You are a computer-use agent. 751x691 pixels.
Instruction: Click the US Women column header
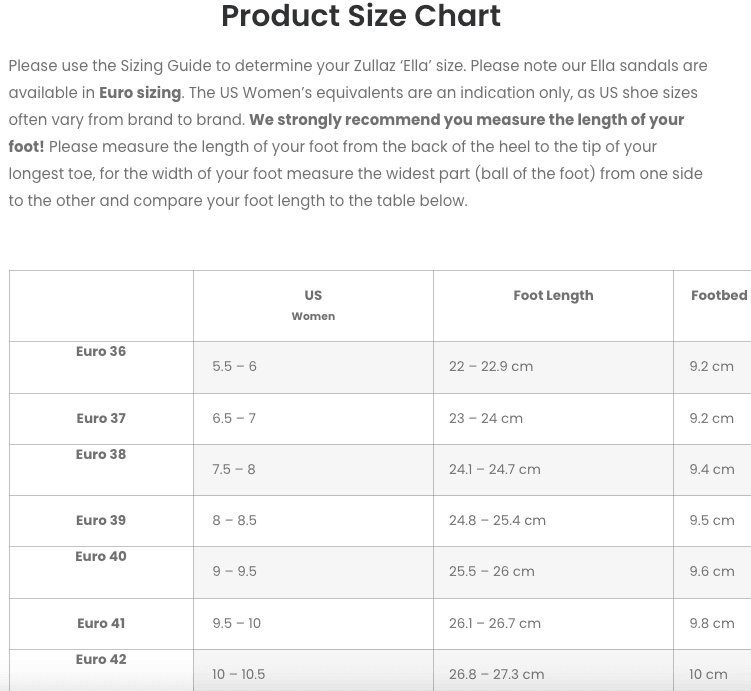coord(313,305)
